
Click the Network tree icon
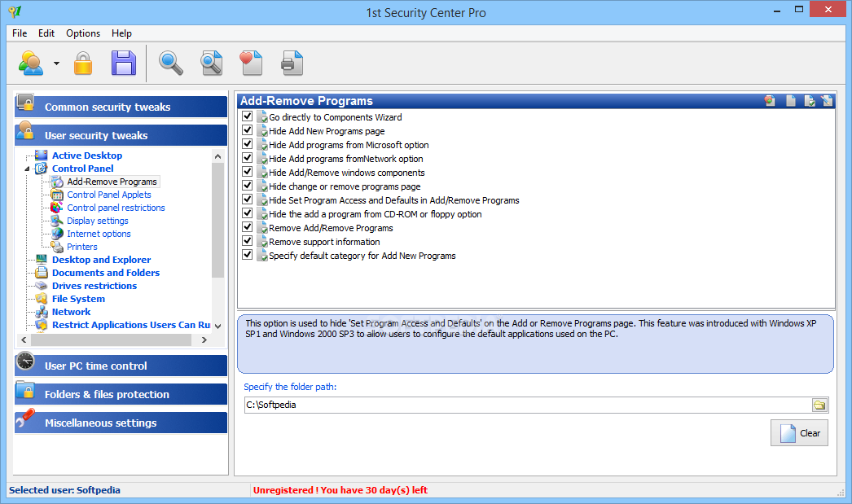(42, 312)
